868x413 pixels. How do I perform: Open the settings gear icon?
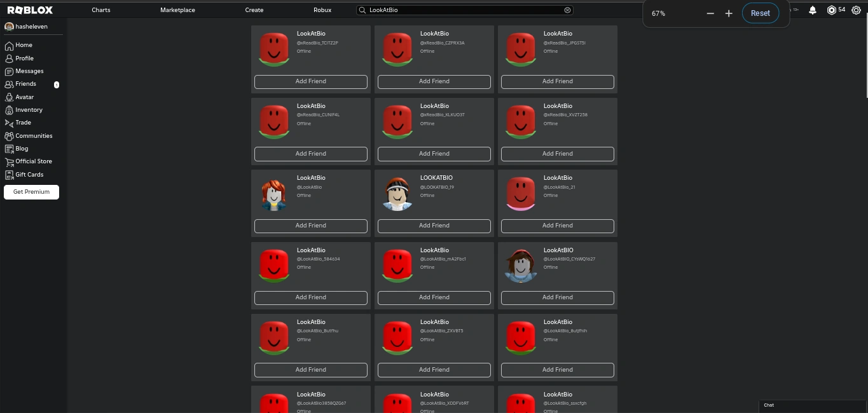pos(856,10)
